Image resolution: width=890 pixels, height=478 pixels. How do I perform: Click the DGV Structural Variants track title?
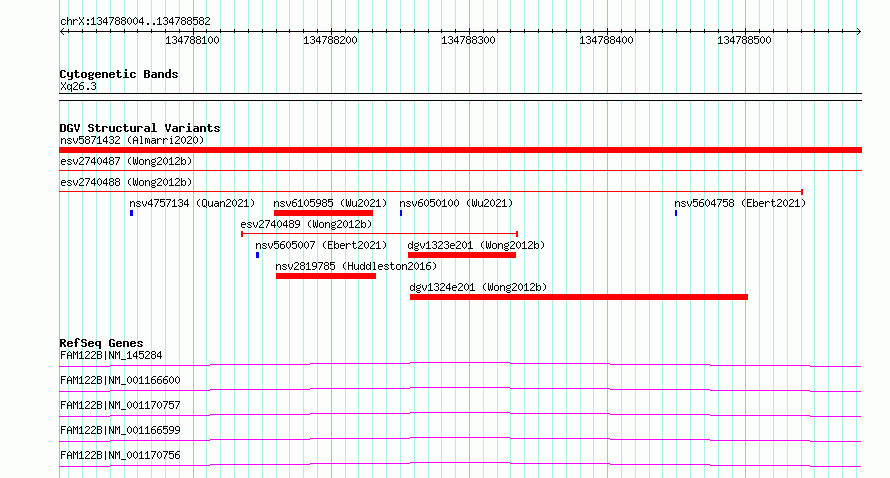(x=140, y=128)
